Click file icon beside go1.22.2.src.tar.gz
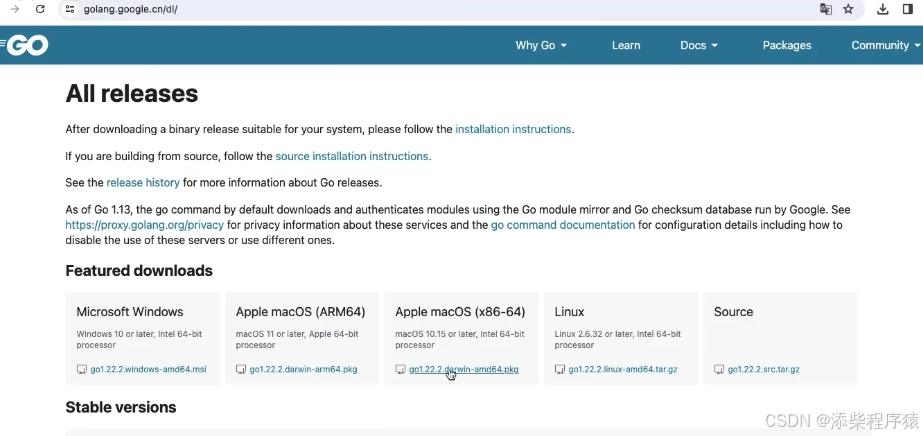 pos(719,370)
